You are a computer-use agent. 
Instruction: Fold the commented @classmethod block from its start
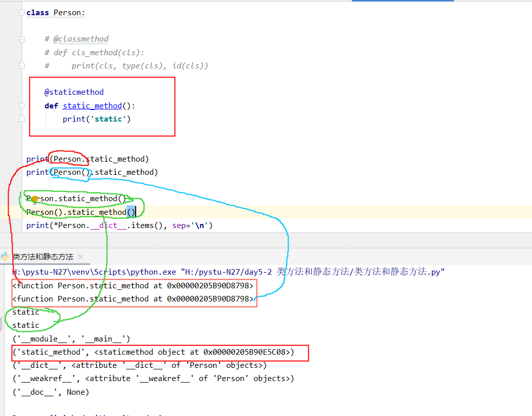[x=21, y=39]
